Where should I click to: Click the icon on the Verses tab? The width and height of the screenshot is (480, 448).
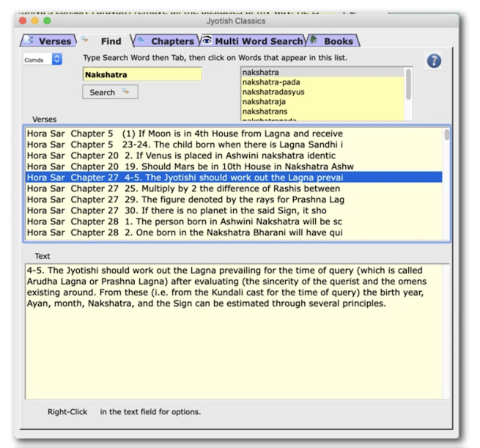click(29, 41)
